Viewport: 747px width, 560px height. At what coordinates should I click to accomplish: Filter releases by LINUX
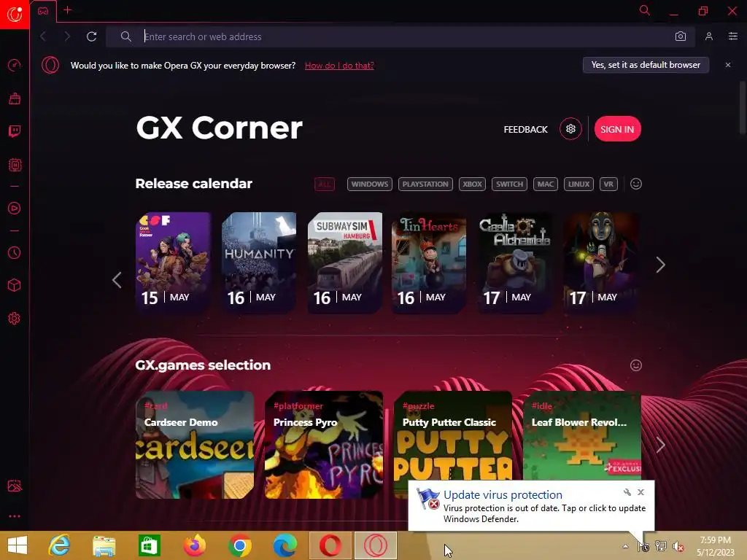pos(578,184)
